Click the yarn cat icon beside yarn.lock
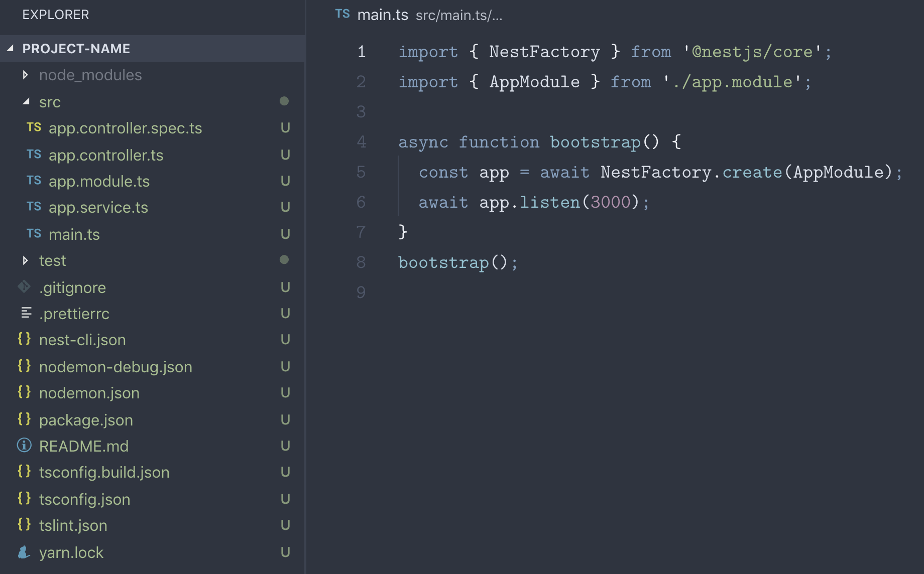 [x=24, y=552]
